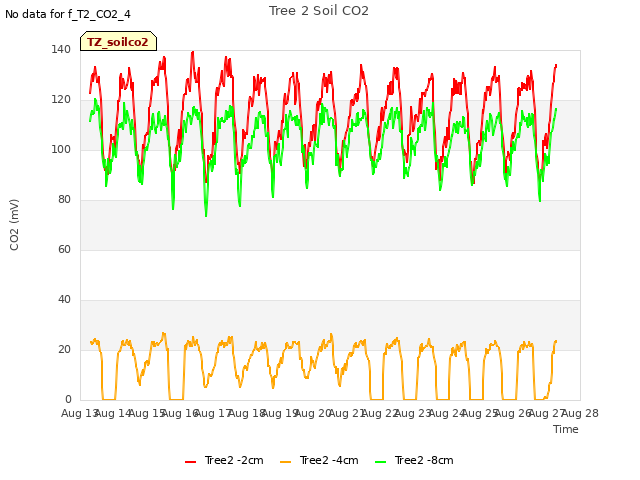The width and height of the screenshot is (640, 480).
Task: Click the 'Aug 28' x-axis tick label
Action: 580,413
